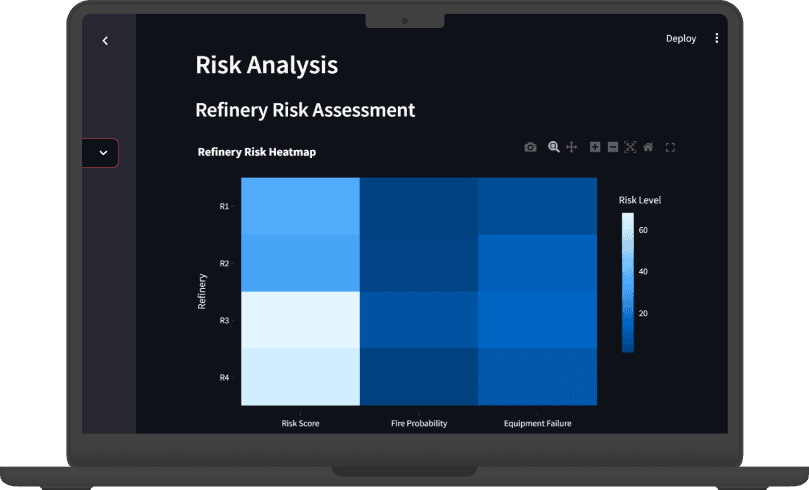Screen dimensions: 809x490
Task: Select the Zoom magnifier tool
Action: [x=555, y=147]
